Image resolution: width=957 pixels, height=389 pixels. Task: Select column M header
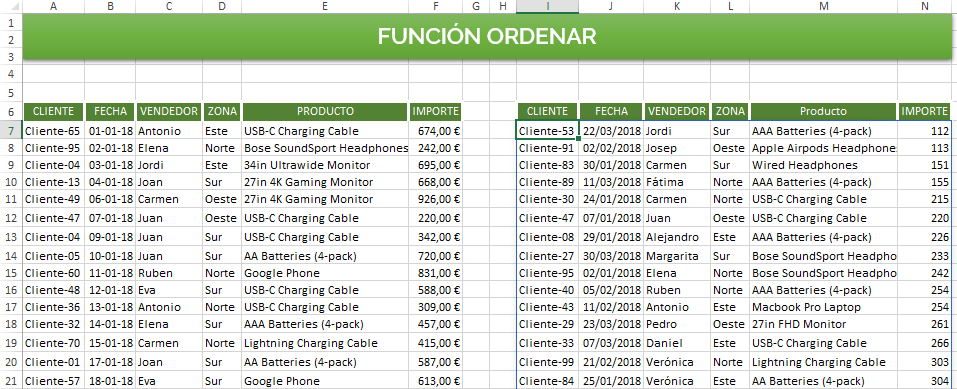(823, 6)
